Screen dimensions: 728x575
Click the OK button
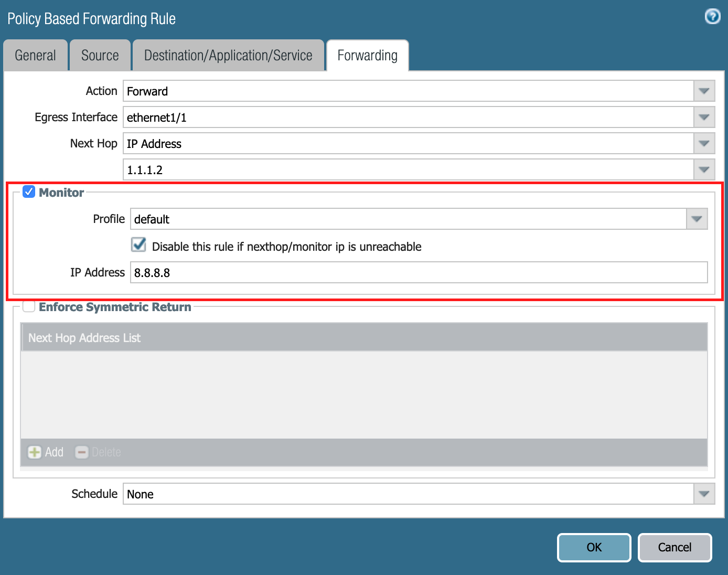(x=594, y=547)
